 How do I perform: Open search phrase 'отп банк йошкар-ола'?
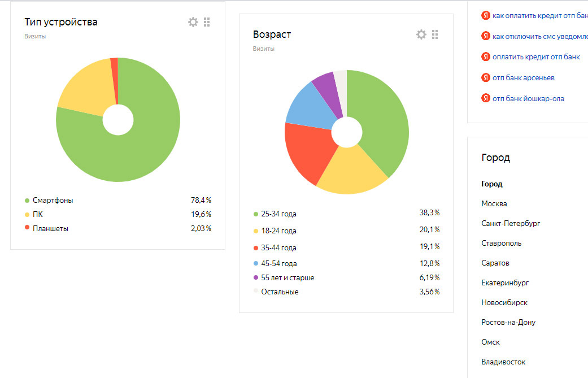[x=528, y=99]
